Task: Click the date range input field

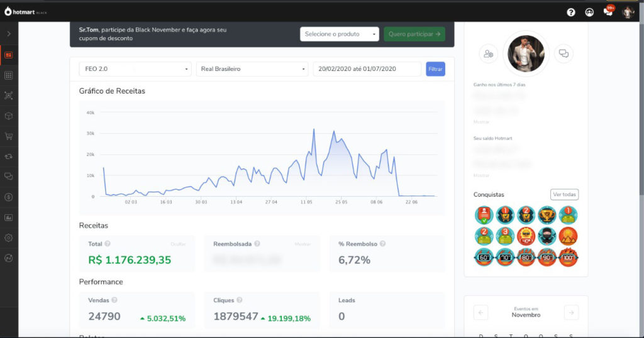Action: pos(367,69)
